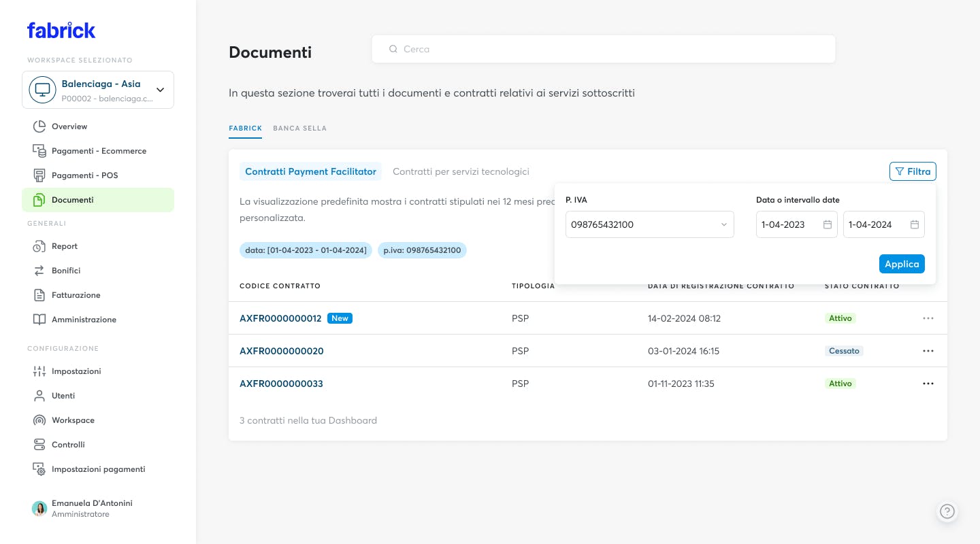Open contract AXFR0000000020 link

(x=282, y=351)
